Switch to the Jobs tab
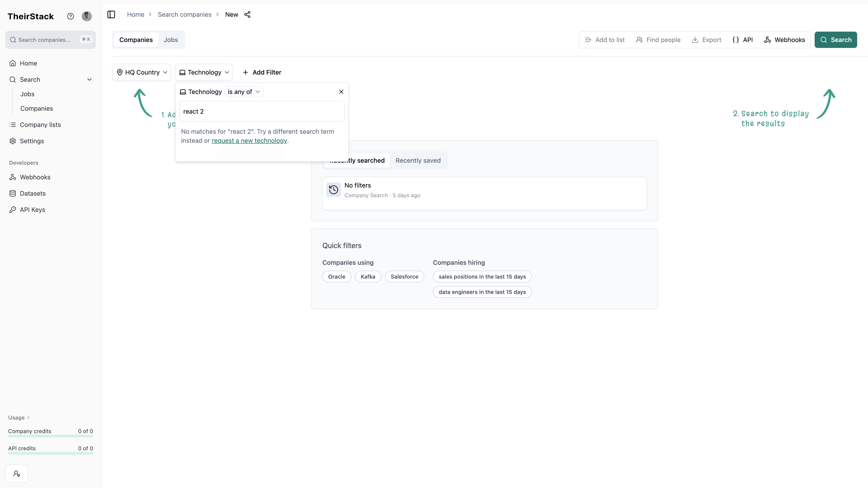 171,40
